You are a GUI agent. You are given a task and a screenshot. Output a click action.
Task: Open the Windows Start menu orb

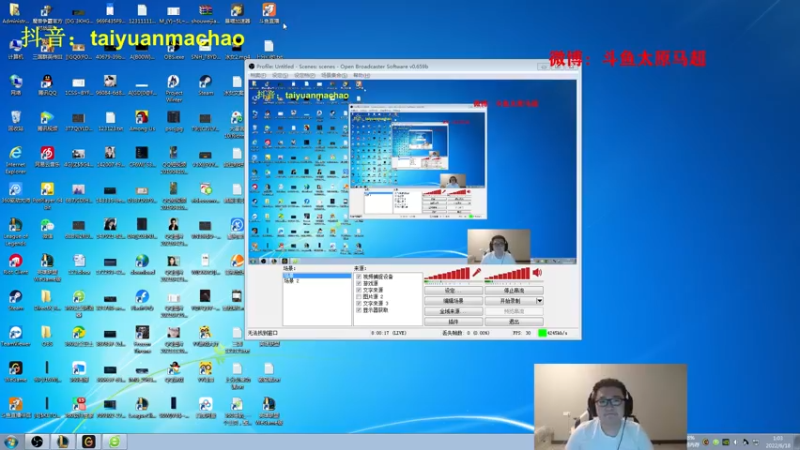point(11,442)
